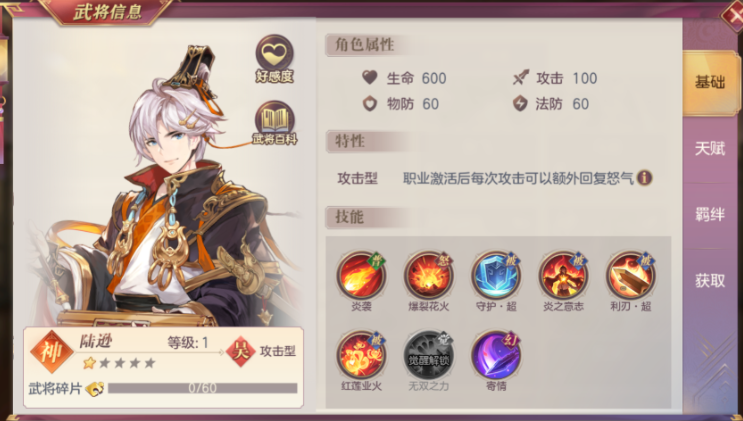Click the 武将碎片 progress bar

(202, 388)
